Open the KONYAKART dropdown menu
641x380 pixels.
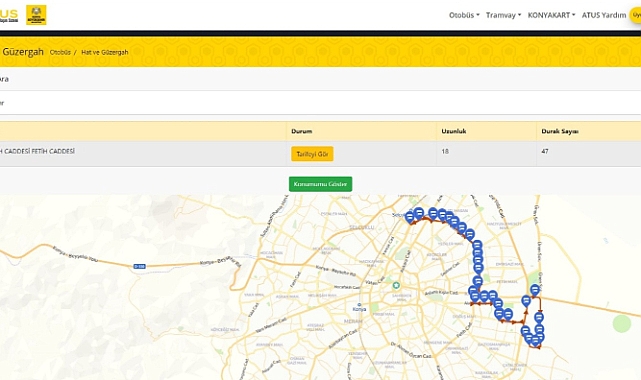click(551, 15)
